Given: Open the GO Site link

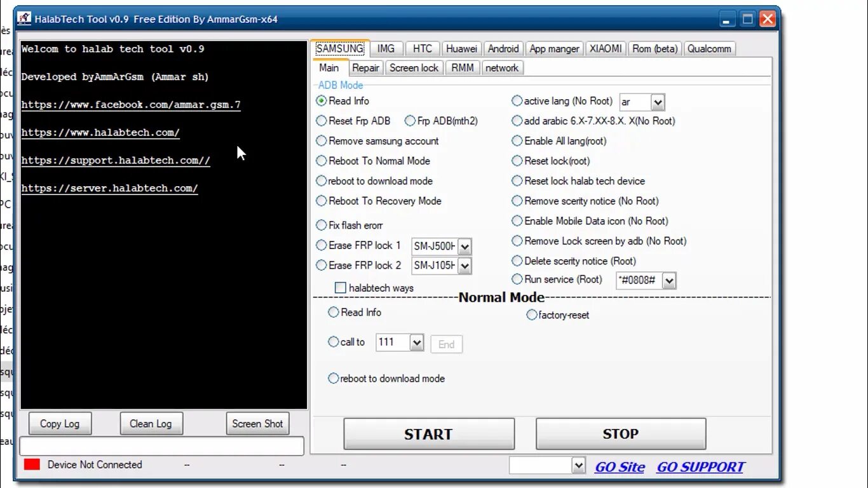Looking at the screenshot, I should (x=620, y=467).
